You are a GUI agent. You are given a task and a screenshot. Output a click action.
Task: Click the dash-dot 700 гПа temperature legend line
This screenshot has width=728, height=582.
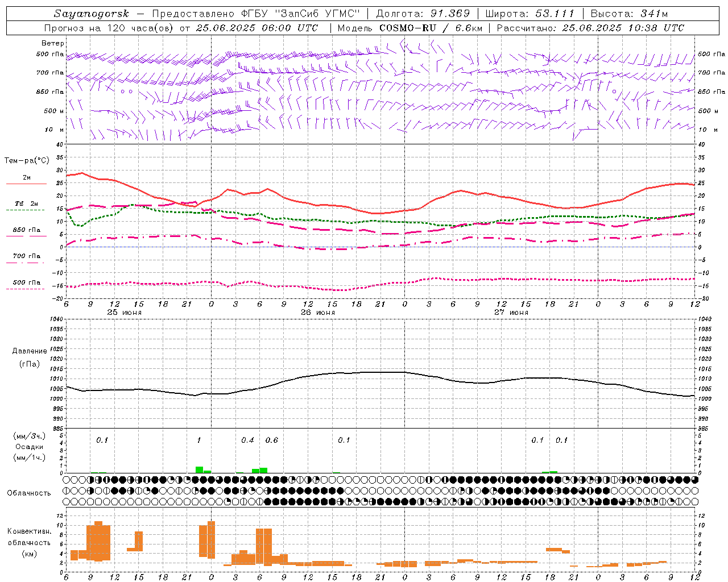[25, 263]
